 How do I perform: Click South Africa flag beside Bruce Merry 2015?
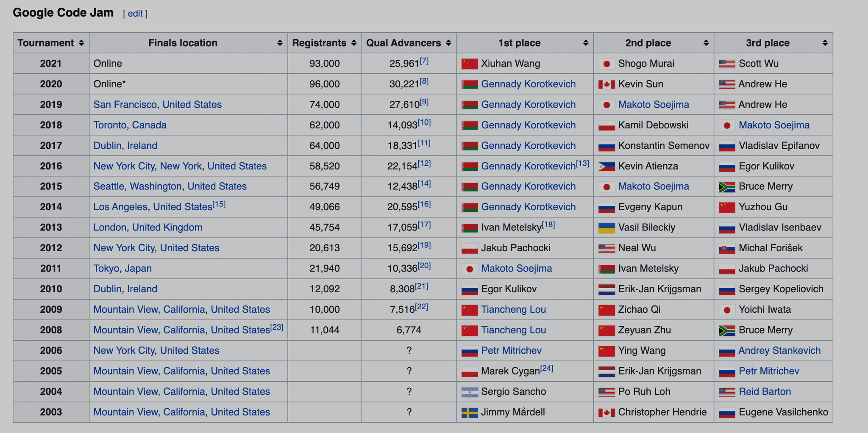click(727, 187)
